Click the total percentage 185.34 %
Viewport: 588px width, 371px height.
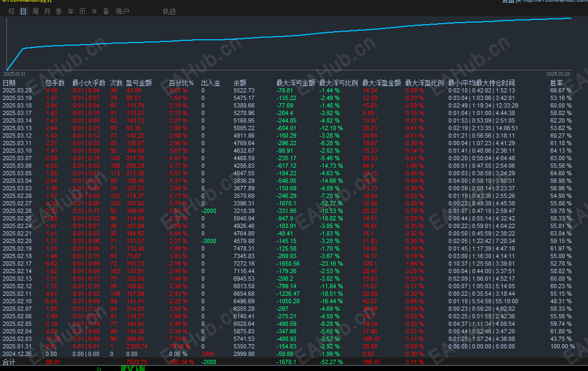(182, 362)
